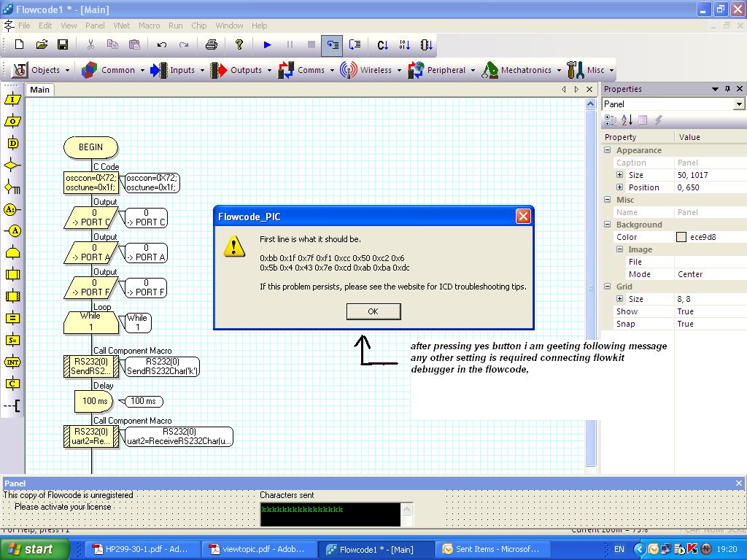This screenshot has height=560, width=747.
Task: Click the Undo arrow icon
Action: click(162, 44)
